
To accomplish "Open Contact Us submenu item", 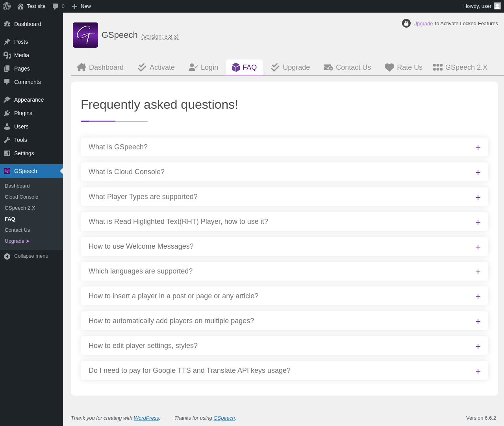I will point(17,230).
